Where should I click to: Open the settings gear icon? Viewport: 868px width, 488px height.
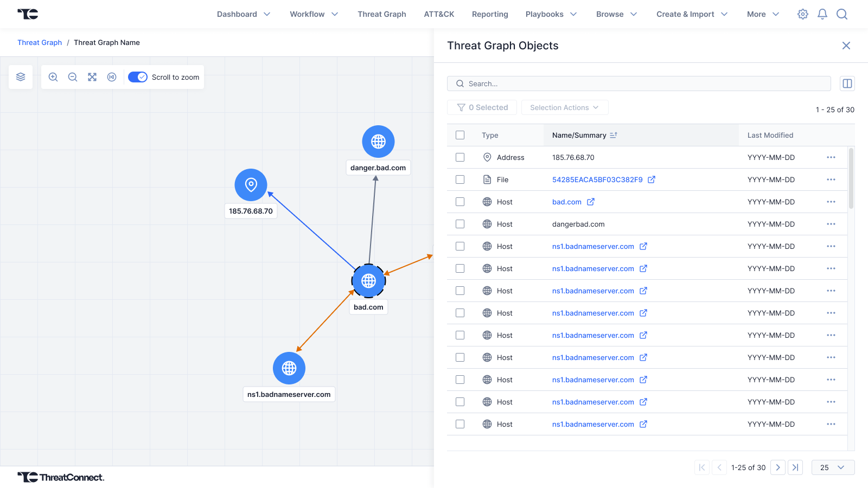point(803,14)
